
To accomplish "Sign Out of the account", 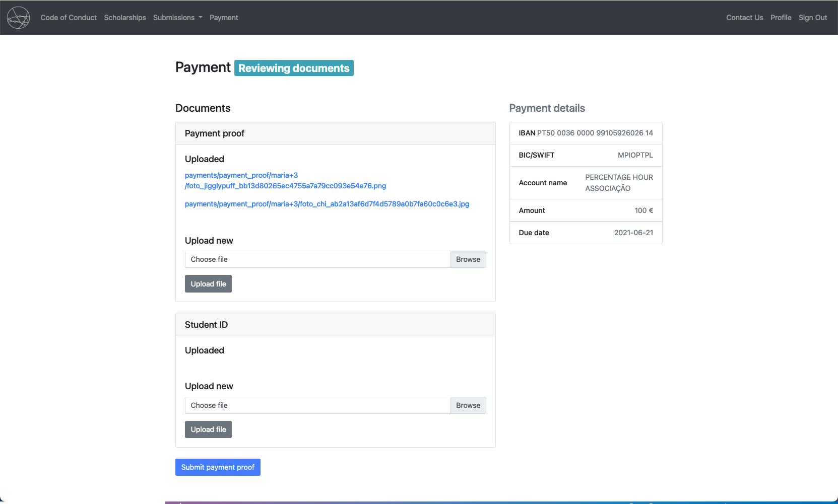I will [x=812, y=17].
